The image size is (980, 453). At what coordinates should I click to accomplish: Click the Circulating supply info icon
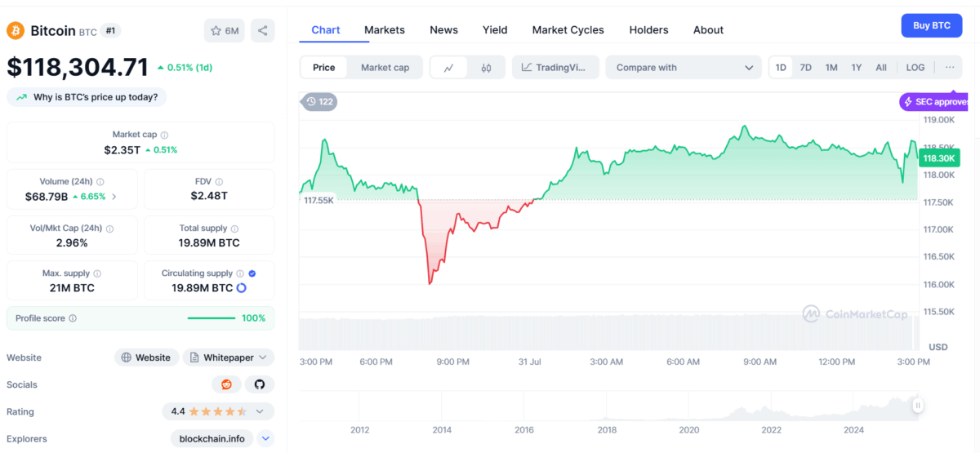[x=240, y=273]
